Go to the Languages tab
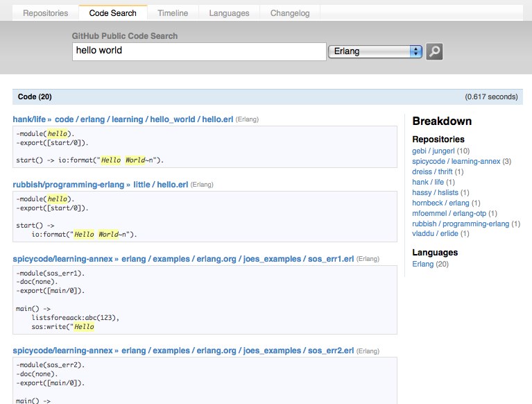 [229, 13]
